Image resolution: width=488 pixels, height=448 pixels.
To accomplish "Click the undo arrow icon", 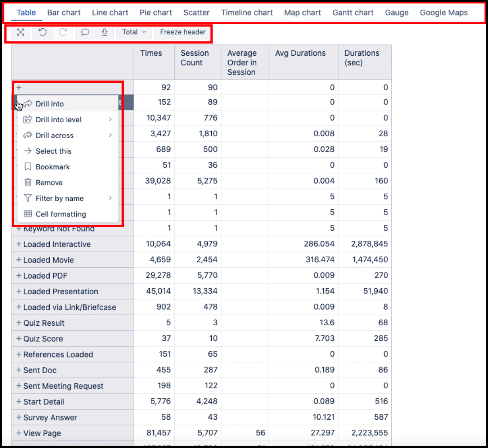I will [x=42, y=32].
